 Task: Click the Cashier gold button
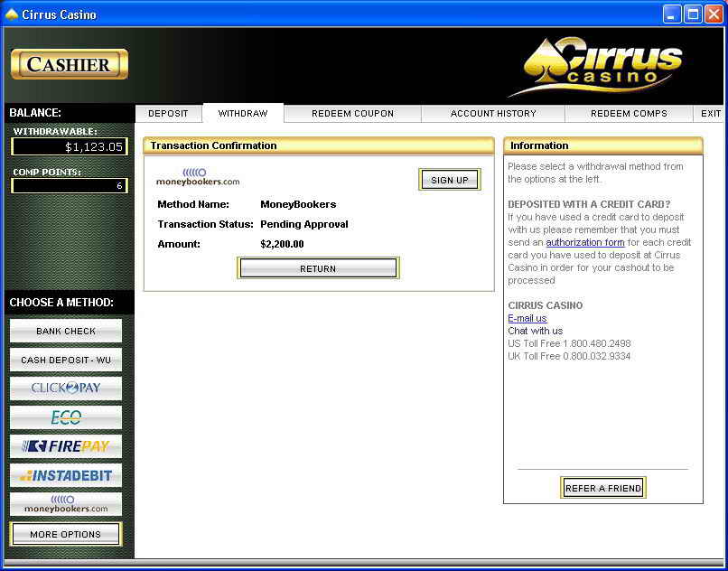(70, 64)
